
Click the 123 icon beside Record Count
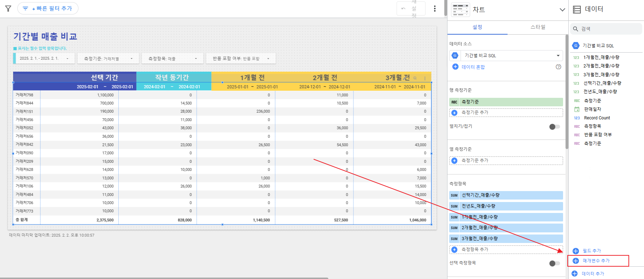[577, 118]
